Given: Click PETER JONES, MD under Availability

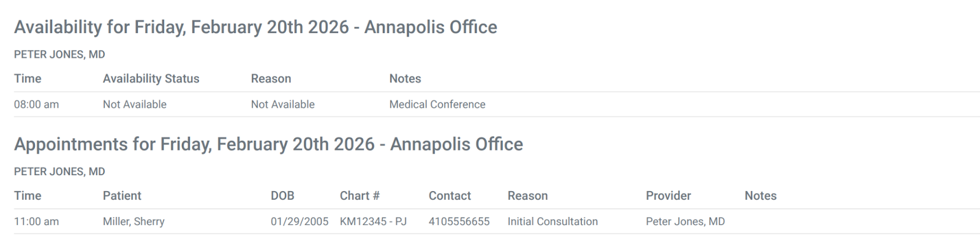Looking at the screenshot, I should pyautogui.click(x=59, y=55).
